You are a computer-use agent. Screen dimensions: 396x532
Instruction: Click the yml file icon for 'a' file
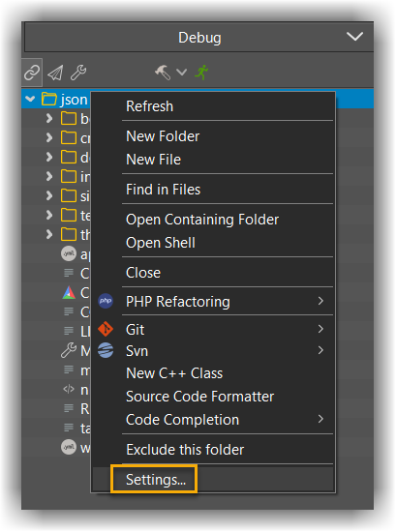[69, 253]
